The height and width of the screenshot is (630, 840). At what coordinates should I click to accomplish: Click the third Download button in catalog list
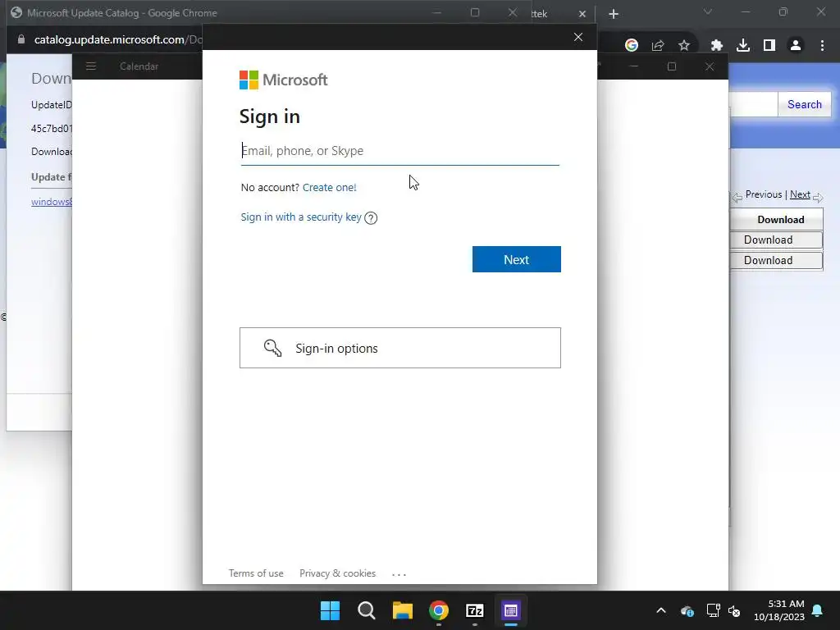(776, 260)
